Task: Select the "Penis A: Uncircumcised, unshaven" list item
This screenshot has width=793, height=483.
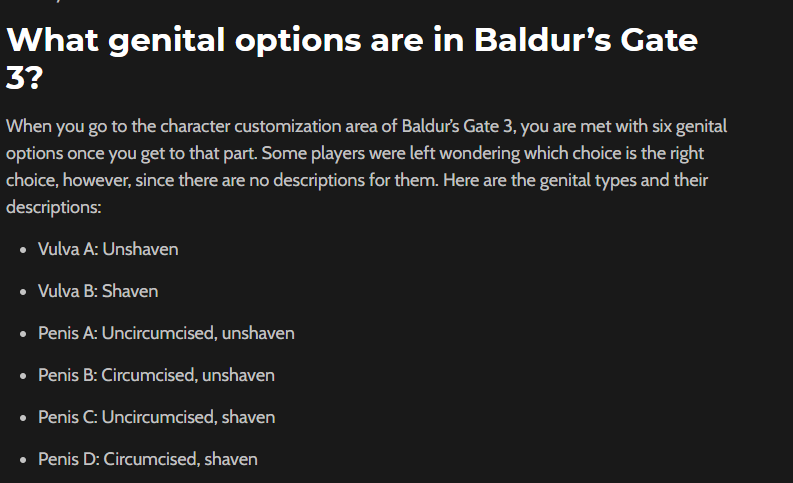Action: [x=166, y=333]
